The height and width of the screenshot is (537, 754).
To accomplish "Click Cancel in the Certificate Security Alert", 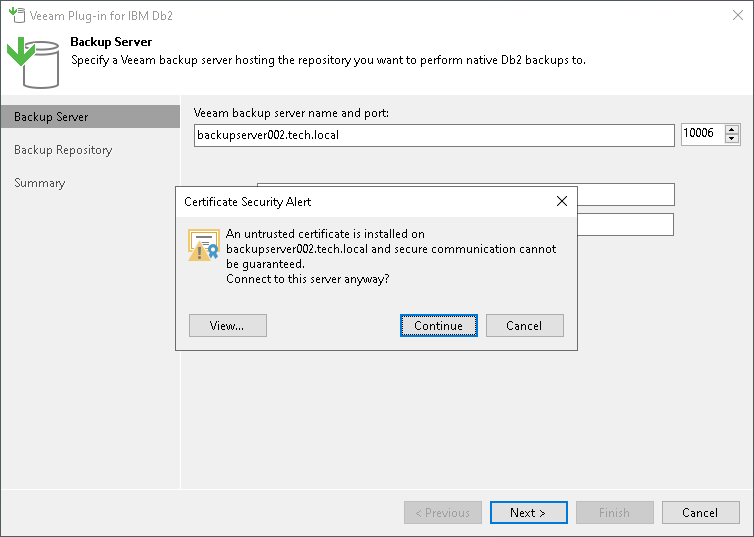I will tap(525, 325).
